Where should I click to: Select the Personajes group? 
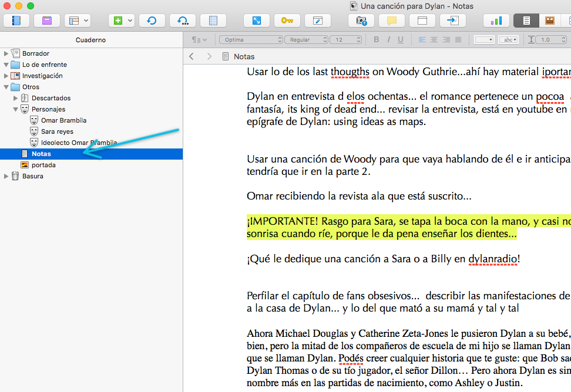(48, 109)
